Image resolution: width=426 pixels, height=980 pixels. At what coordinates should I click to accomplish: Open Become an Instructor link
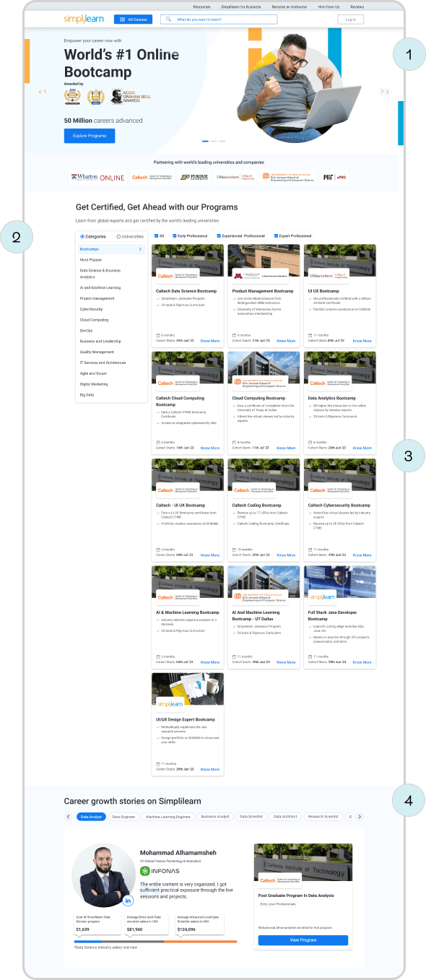pyautogui.click(x=290, y=6)
